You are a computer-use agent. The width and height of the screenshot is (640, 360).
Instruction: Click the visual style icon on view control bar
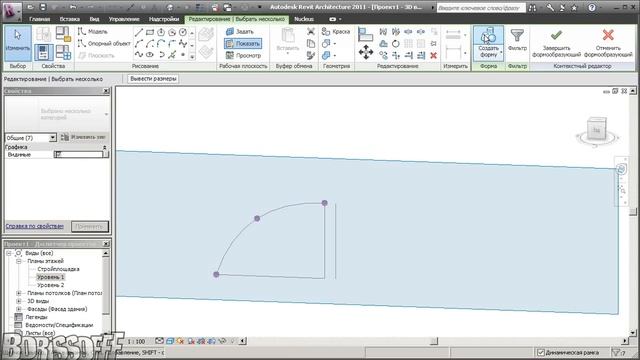tap(170, 341)
